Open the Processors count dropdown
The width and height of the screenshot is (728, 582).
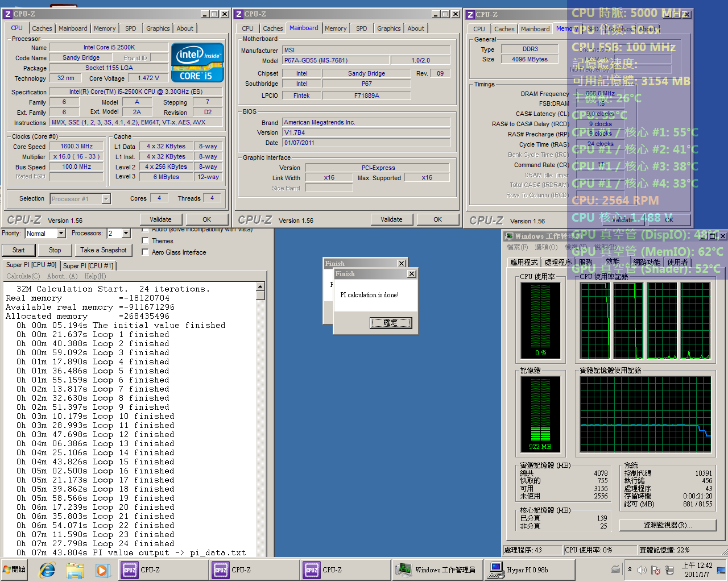126,234
